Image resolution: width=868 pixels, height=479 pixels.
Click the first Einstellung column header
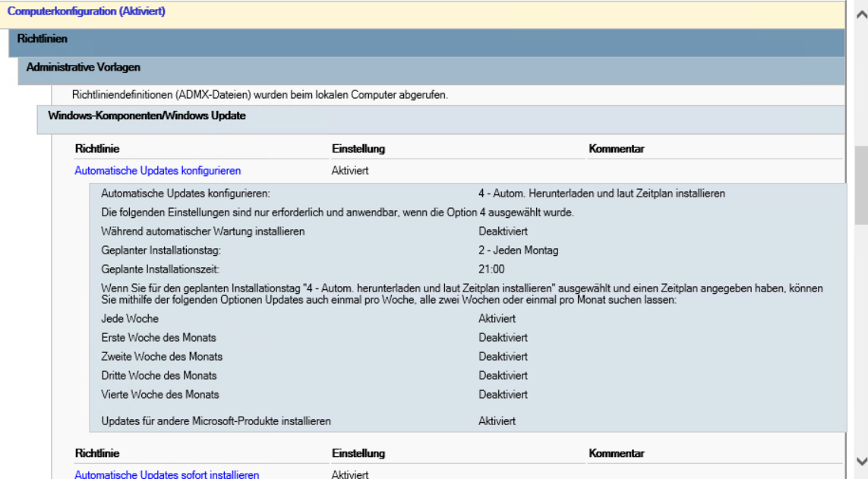[x=358, y=149]
